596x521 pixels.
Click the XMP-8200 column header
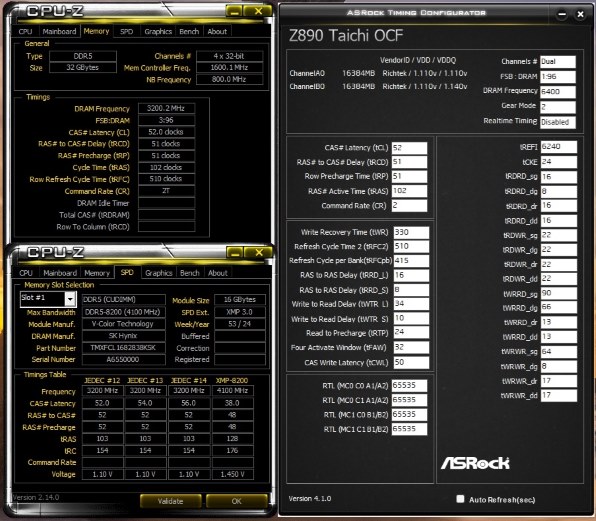(x=232, y=380)
